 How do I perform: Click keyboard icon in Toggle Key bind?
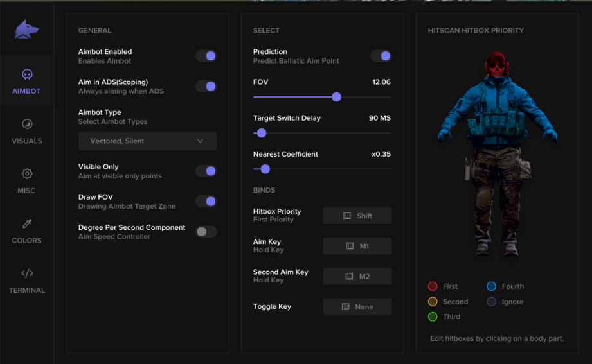345,307
